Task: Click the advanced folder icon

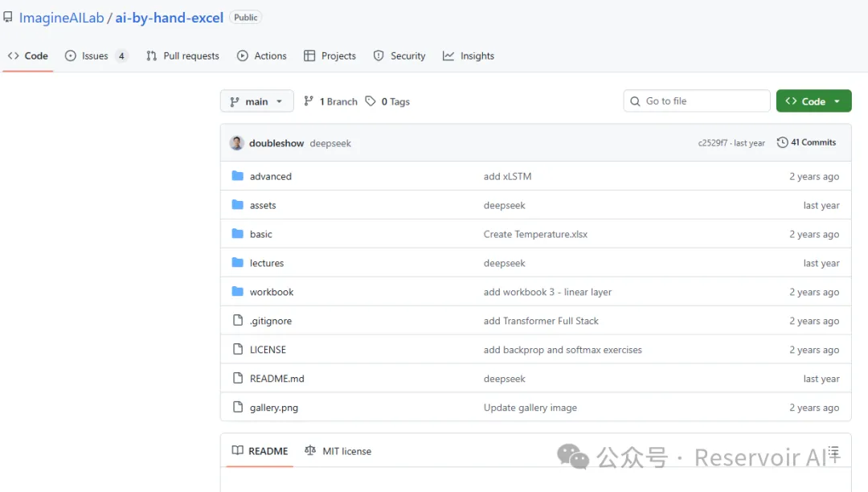Action: click(237, 176)
